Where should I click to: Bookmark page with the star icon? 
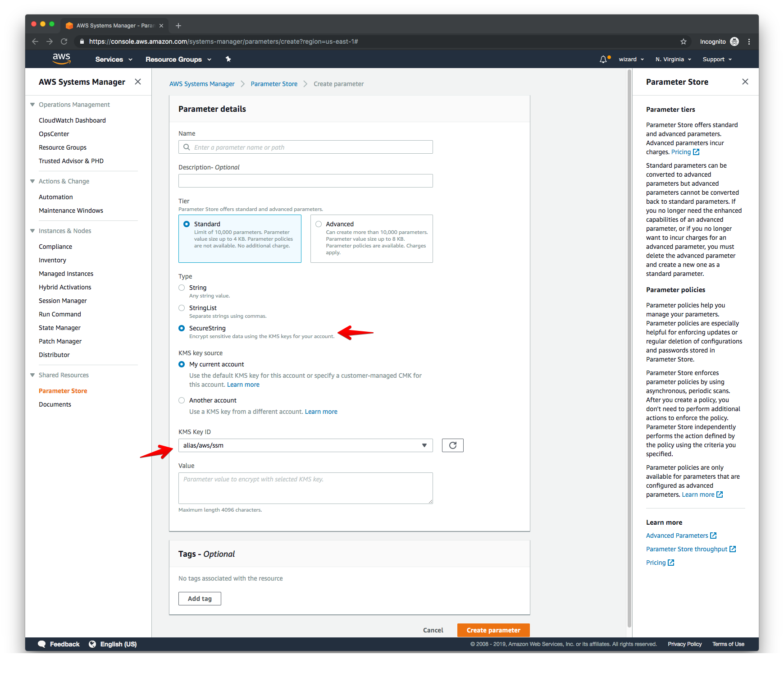tap(684, 41)
